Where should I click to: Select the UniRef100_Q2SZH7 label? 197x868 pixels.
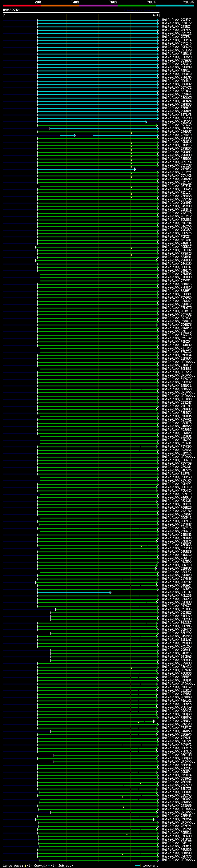tap(176, 402)
